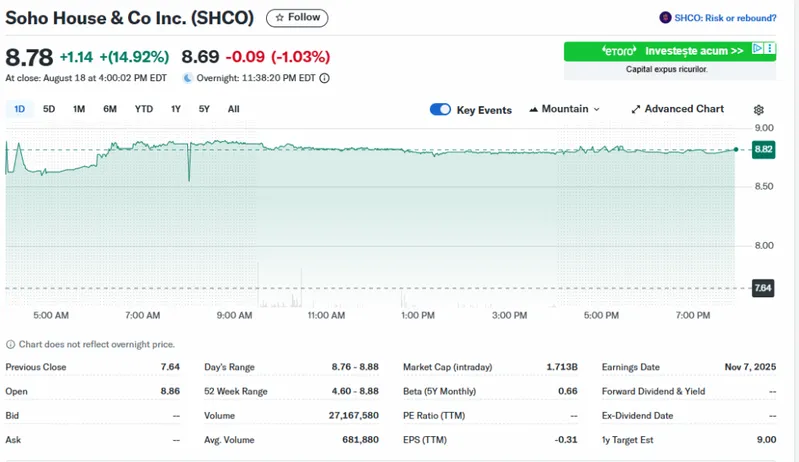Click the 8.82 current price chart label
The height and width of the screenshot is (462, 799).
763,149
